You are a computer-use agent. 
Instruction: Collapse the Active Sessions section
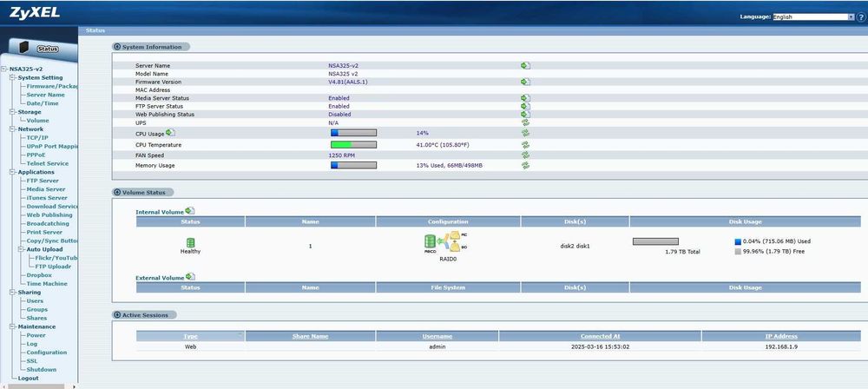pyautogui.click(x=117, y=314)
